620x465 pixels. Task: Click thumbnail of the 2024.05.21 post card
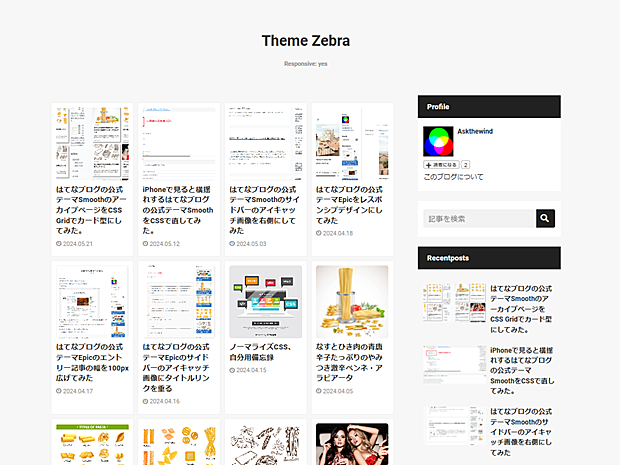pos(92,144)
